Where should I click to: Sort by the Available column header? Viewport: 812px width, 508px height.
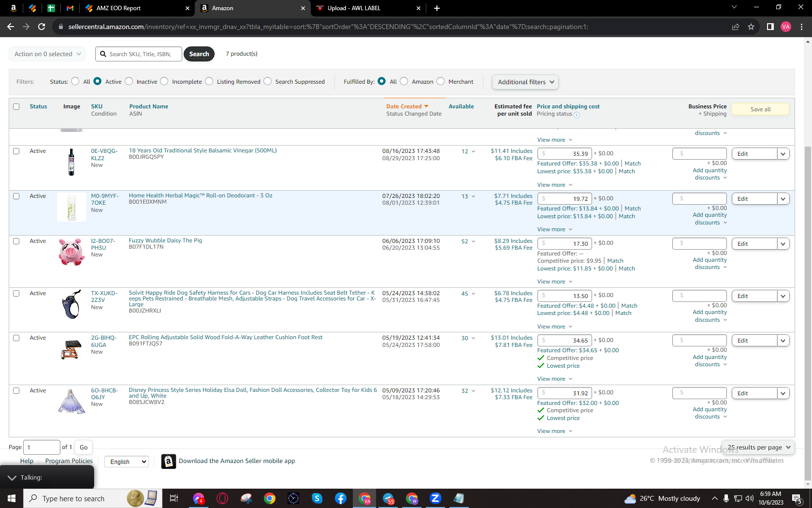pyautogui.click(x=461, y=106)
